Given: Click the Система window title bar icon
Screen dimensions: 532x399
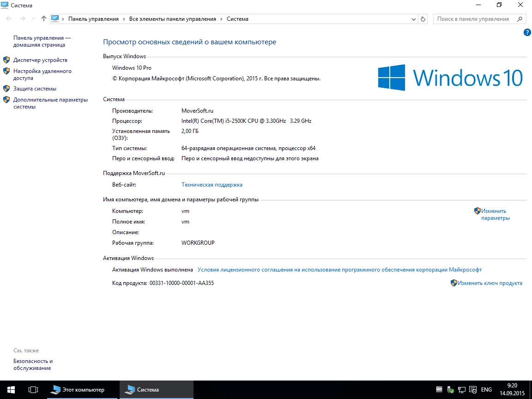Looking at the screenshot, I should point(5,5).
